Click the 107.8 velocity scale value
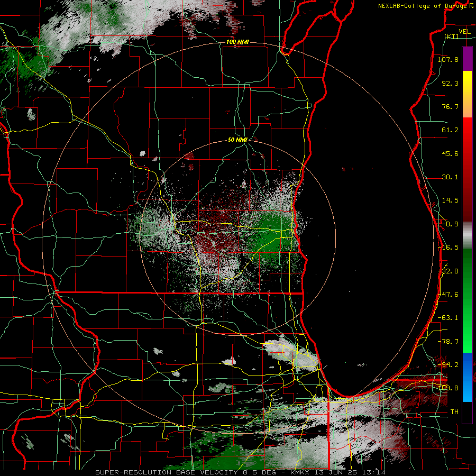Screen dimensions: 476x476 (448, 59)
